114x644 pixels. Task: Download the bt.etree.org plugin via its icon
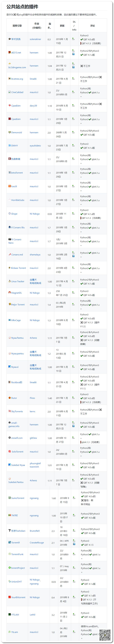pos(73,78)
